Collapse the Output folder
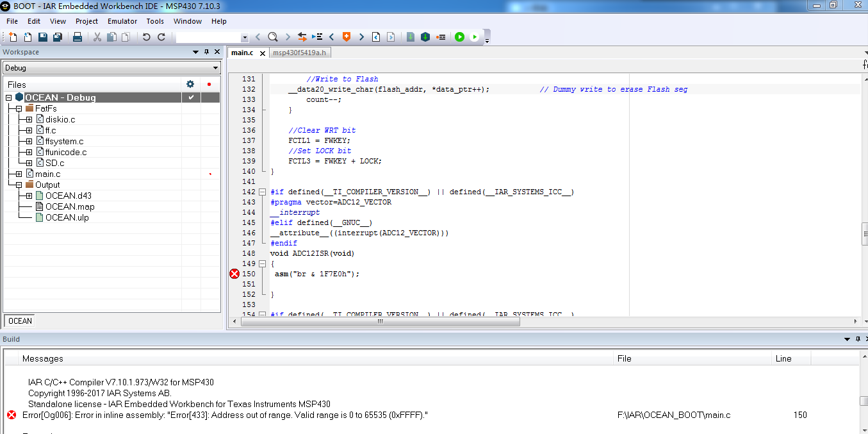868x434 pixels. pyautogui.click(x=19, y=185)
